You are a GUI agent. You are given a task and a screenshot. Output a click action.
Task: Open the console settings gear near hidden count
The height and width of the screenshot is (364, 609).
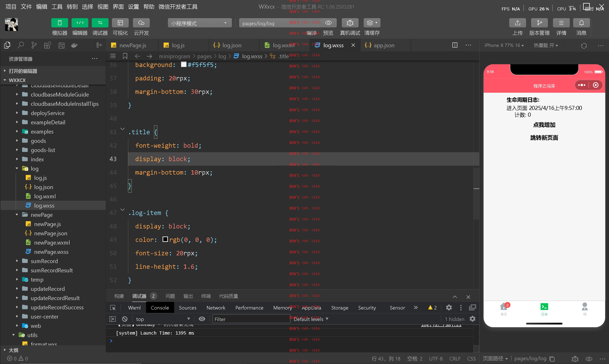point(472,319)
